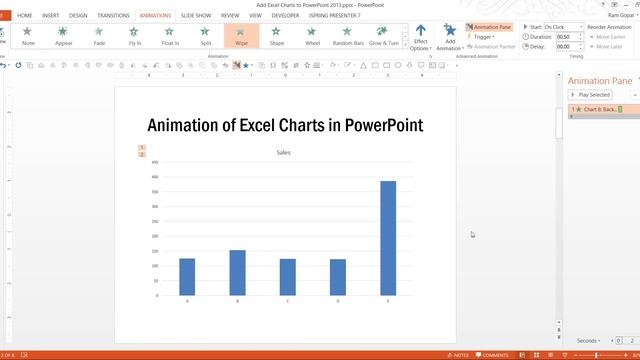Click the oval shape icon in quick toolbar
This screenshot has height=360, width=640.
(398, 65)
